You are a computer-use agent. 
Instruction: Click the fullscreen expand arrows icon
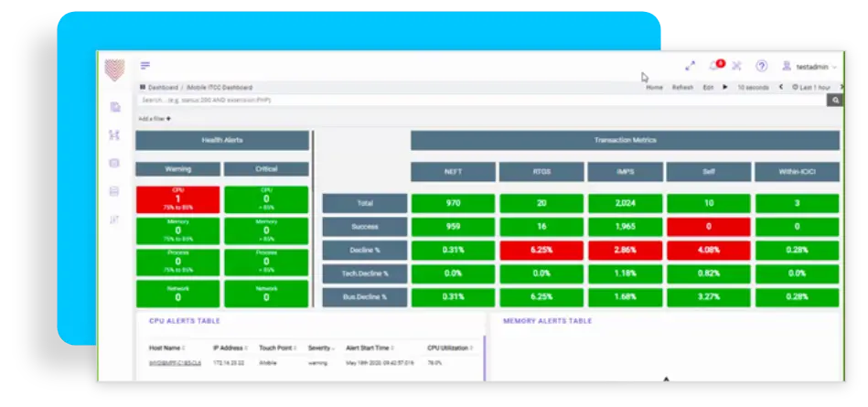click(x=690, y=67)
